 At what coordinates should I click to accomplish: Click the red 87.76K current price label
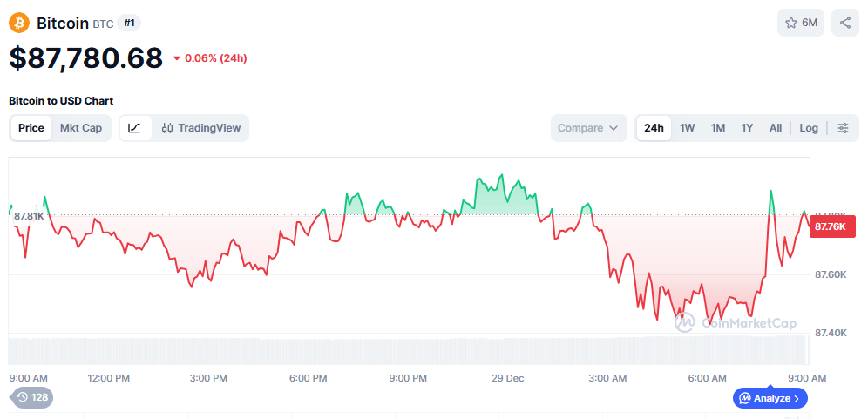tap(829, 226)
